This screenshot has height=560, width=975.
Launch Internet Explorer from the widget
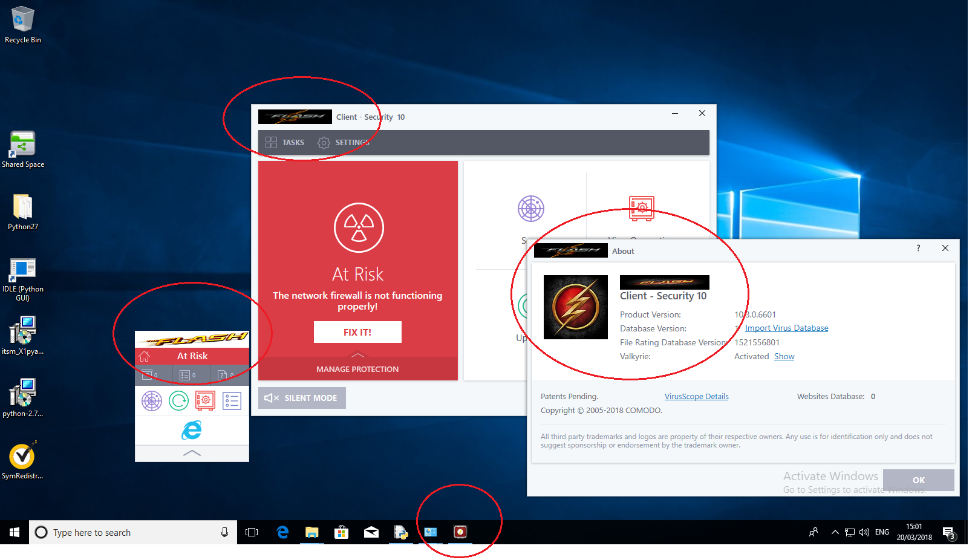192,430
